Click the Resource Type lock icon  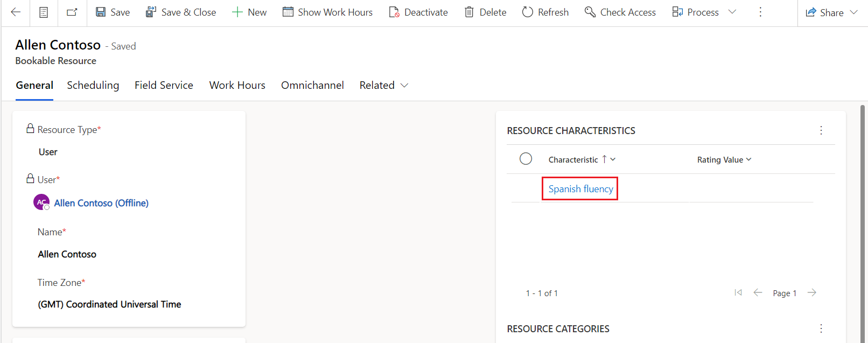[30, 128]
